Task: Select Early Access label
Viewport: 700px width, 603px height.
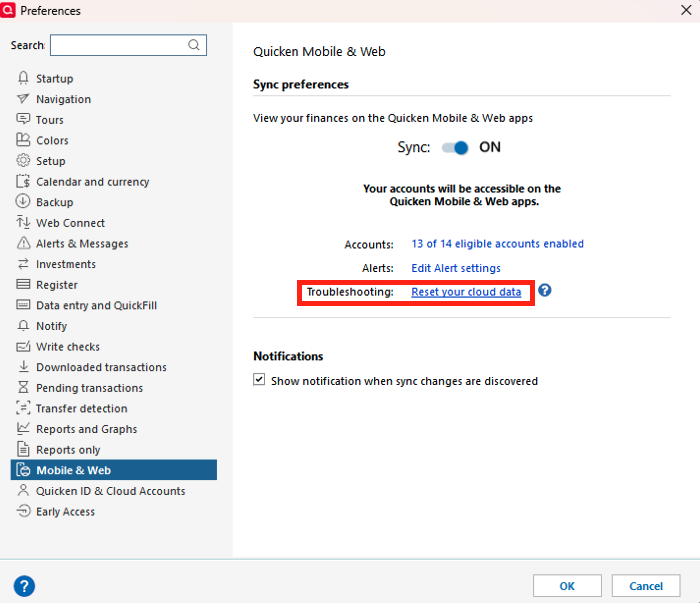Action: pos(65,512)
